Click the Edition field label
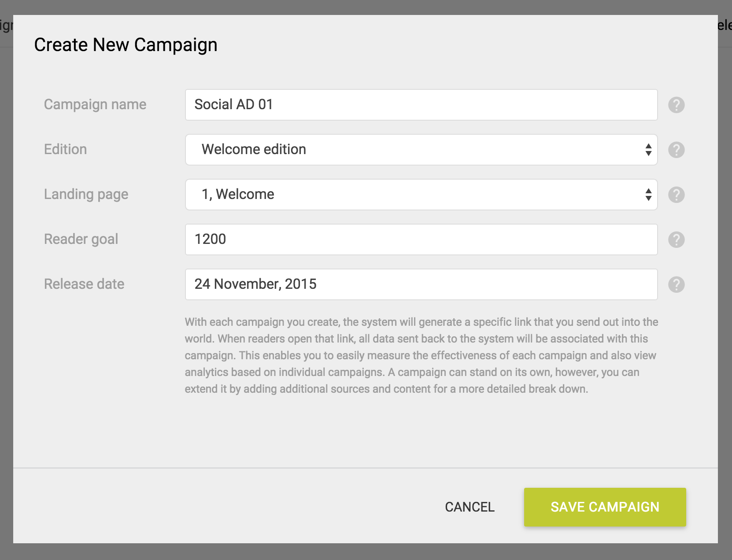The image size is (732, 560). pos(65,150)
